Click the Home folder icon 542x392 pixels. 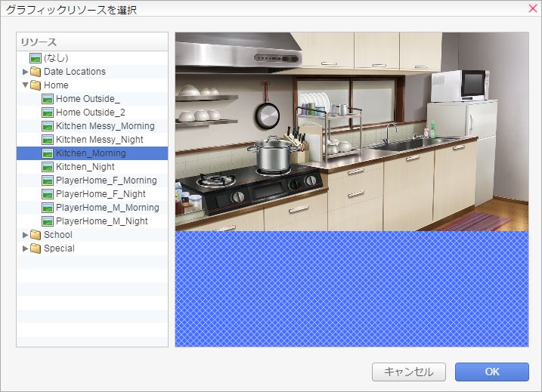[x=36, y=85]
